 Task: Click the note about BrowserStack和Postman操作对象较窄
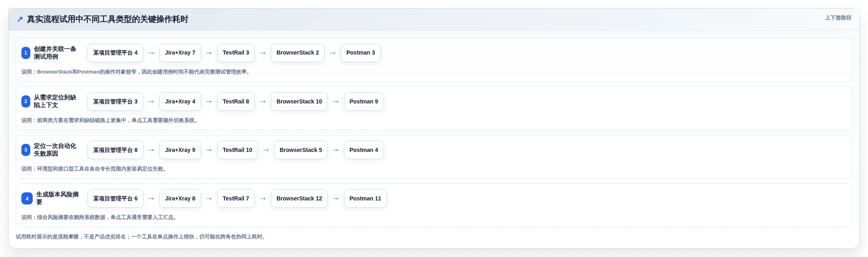pos(136,72)
